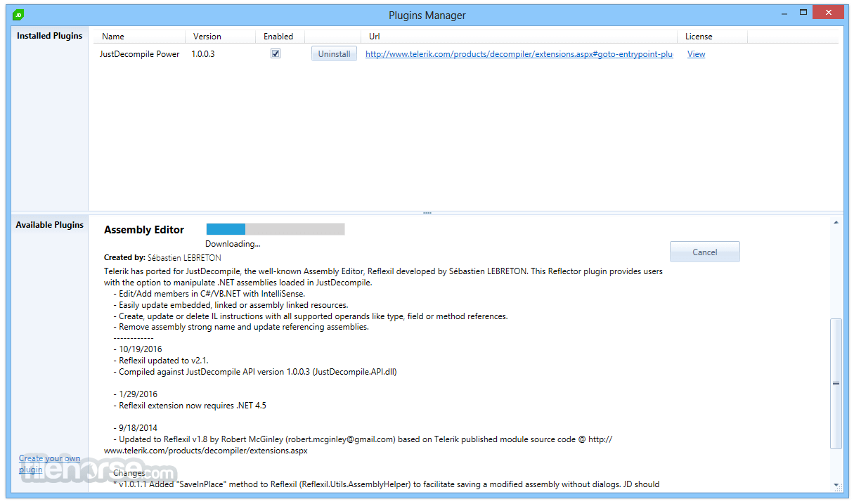Click the Assembly Editor download progress bar
Image resolution: width=854 pixels, height=504 pixels.
coord(275,229)
